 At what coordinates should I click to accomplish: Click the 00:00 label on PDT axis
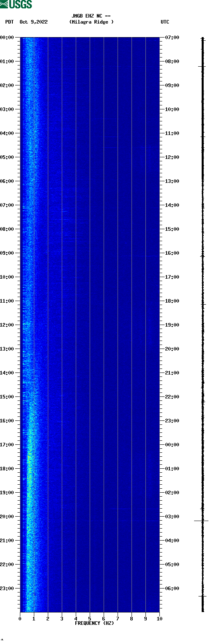pos(7,38)
